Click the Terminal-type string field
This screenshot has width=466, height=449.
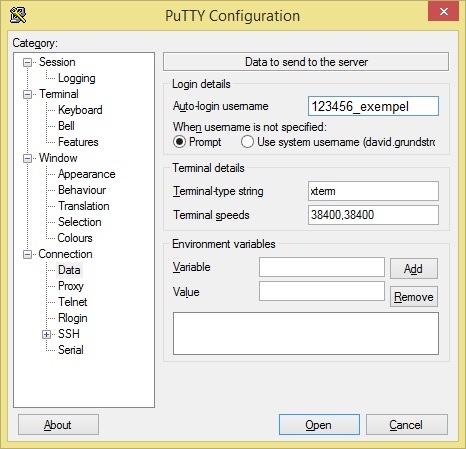[x=373, y=191]
